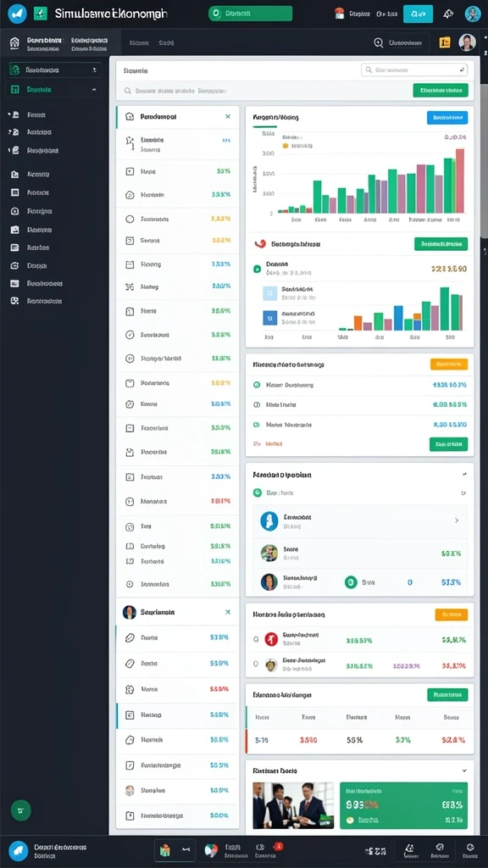Select the second radio option in the three-row list
Viewport: 488px width, 868px height.
[x=256, y=404]
